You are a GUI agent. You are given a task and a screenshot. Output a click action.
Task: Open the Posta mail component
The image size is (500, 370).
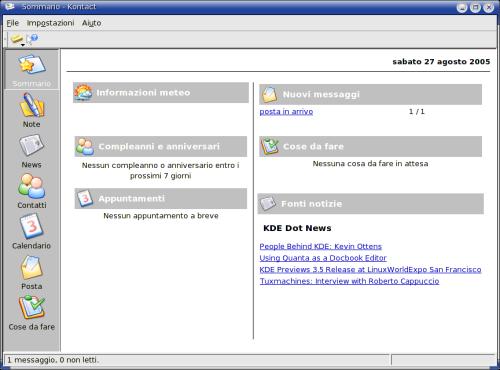(x=32, y=272)
